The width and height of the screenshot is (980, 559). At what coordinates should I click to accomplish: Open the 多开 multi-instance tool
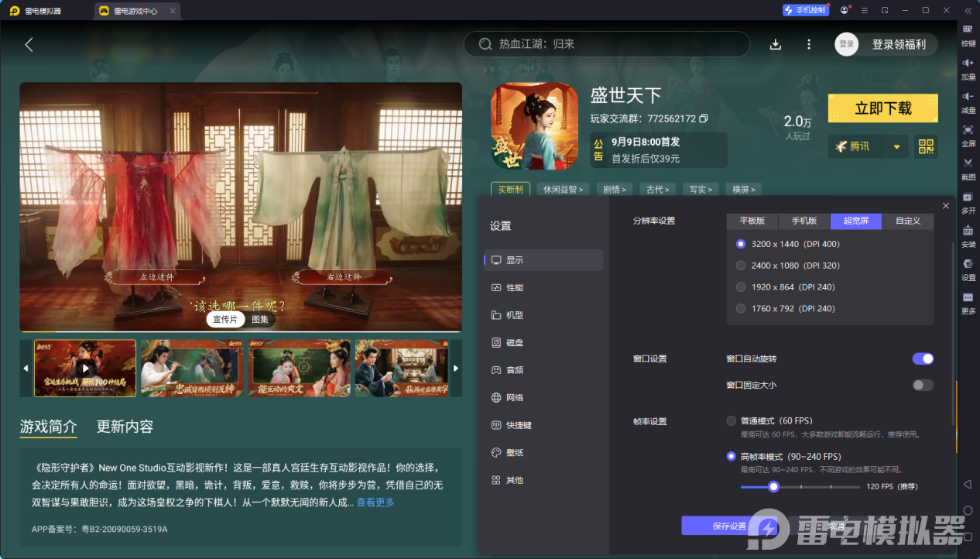[x=968, y=197]
